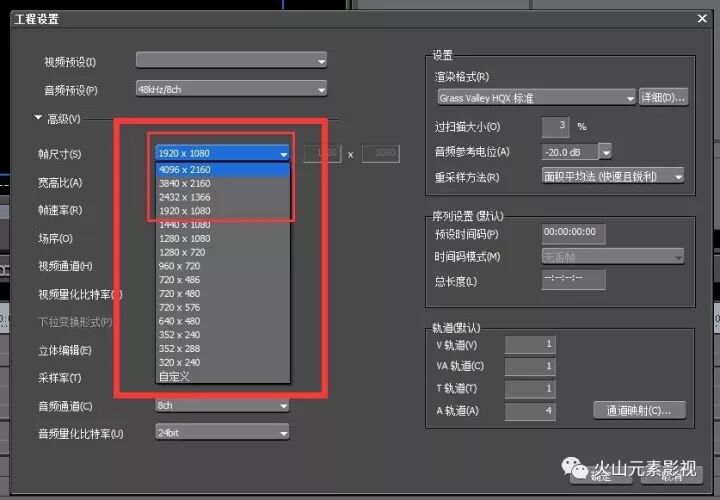
Task: Select 640 x 480 list entry
Action: (223, 321)
